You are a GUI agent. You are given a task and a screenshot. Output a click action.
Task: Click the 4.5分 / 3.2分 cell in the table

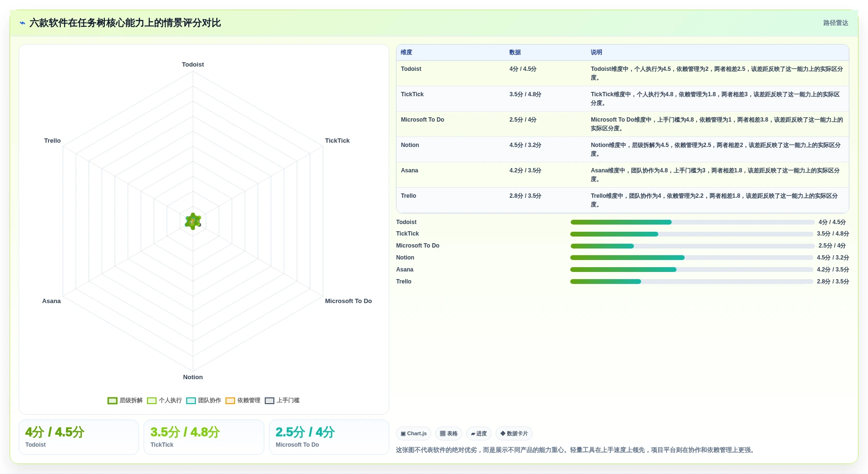(525, 145)
